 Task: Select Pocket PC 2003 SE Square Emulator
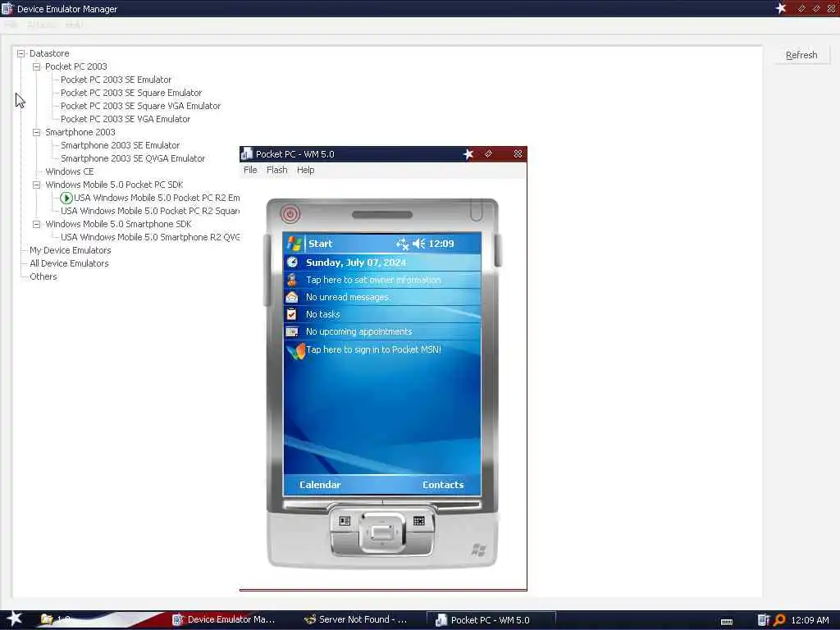coord(131,93)
